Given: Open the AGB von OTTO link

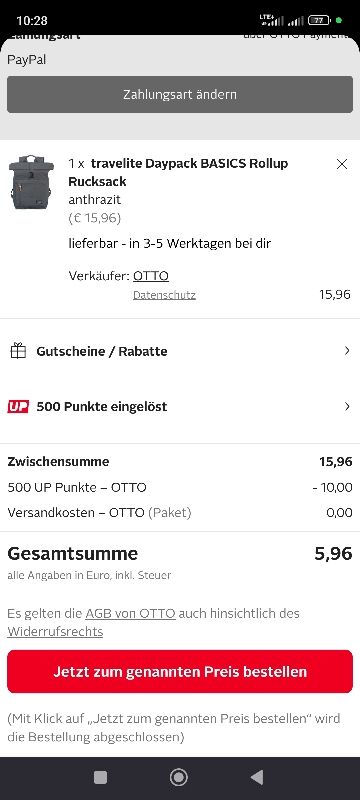Looking at the screenshot, I should [x=131, y=613].
